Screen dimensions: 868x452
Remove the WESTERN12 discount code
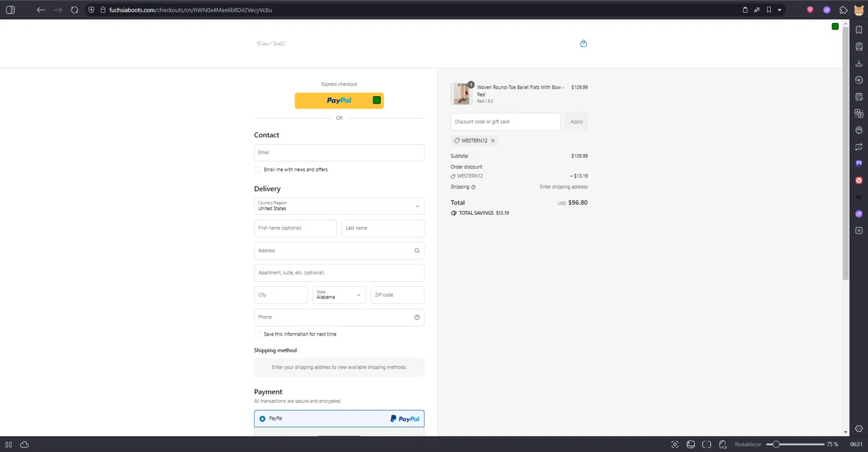pyautogui.click(x=493, y=141)
